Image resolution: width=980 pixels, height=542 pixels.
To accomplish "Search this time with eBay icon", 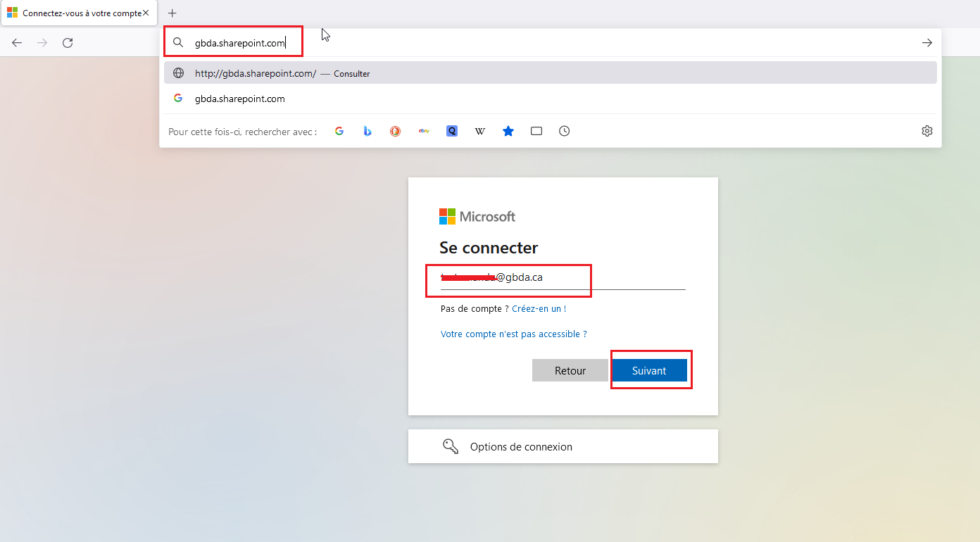I will coord(424,131).
